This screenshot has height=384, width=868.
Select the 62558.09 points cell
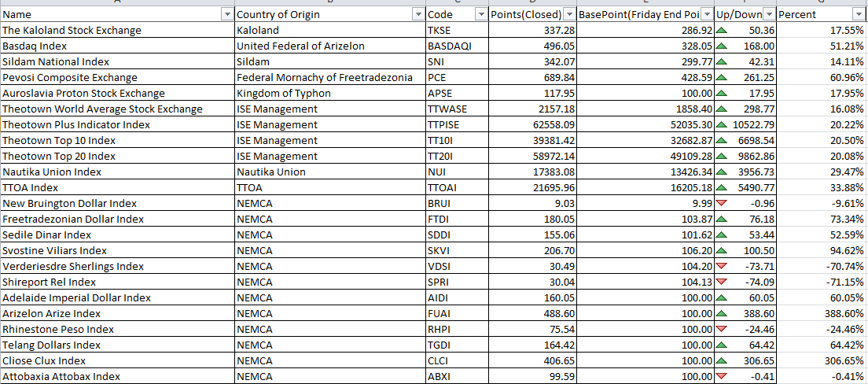[532, 124]
